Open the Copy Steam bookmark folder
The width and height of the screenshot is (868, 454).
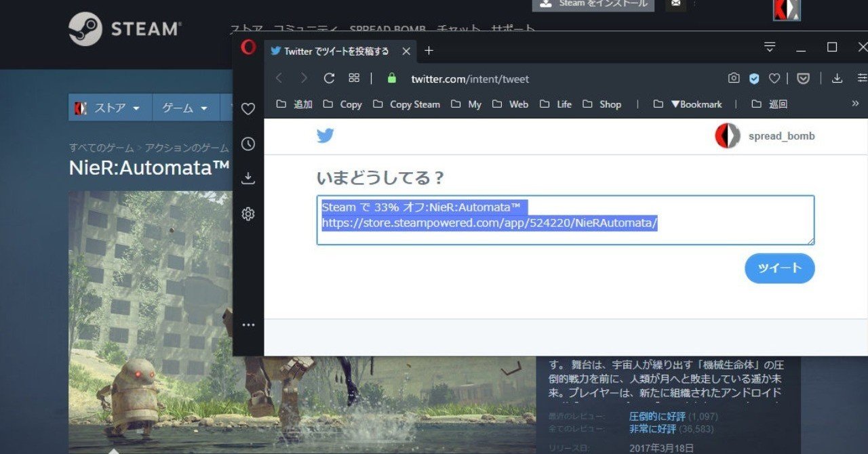point(406,104)
